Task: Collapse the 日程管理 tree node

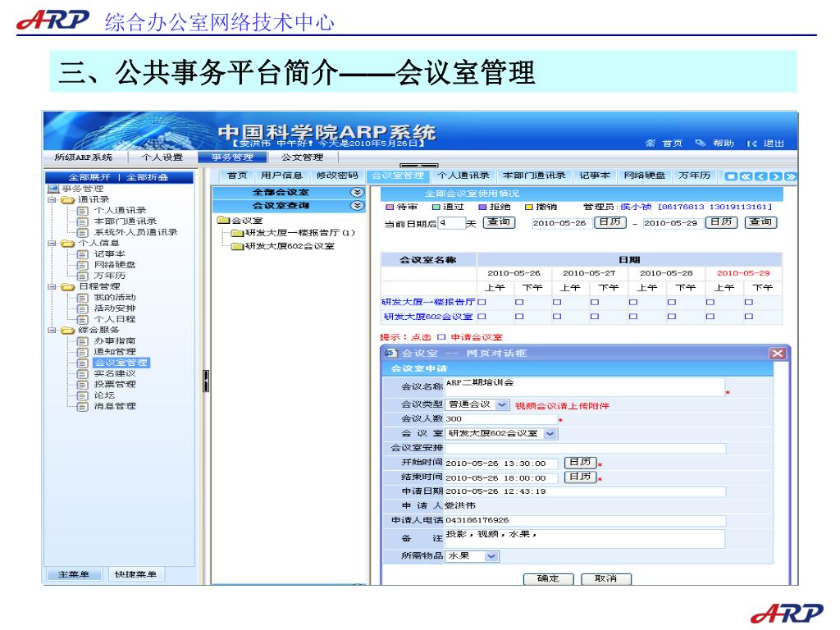Action: click(52, 286)
